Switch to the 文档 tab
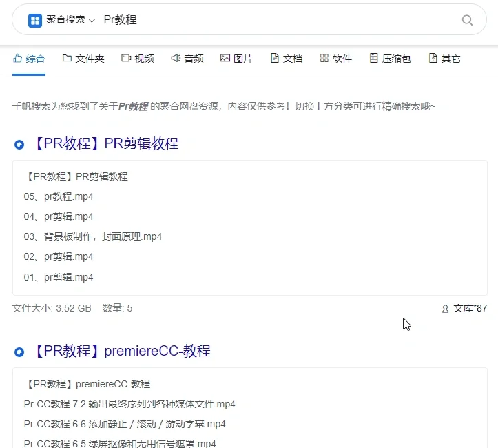This screenshot has width=498, height=448. (x=286, y=59)
